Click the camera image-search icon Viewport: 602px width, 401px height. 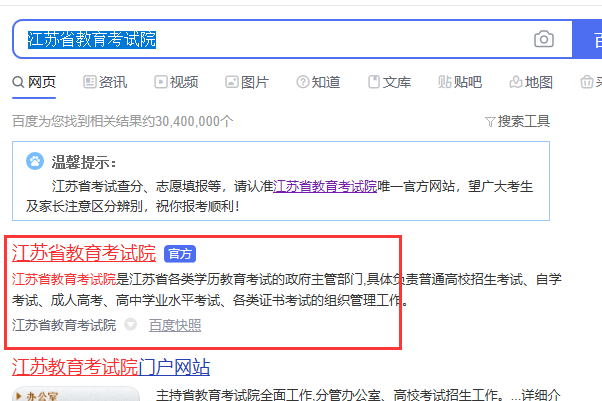pyautogui.click(x=544, y=39)
